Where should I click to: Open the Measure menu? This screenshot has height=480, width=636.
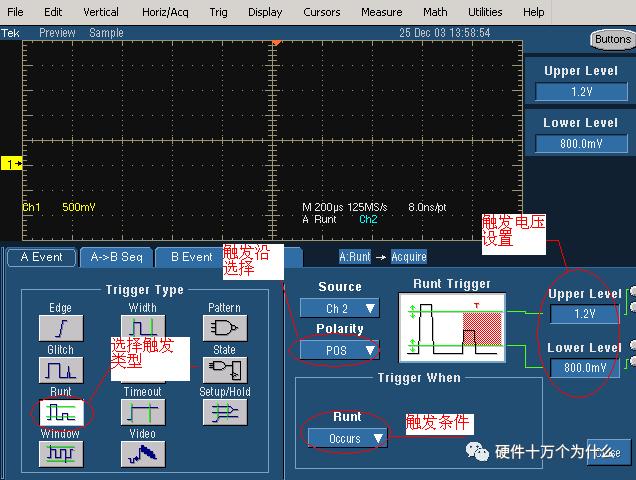(x=381, y=12)
